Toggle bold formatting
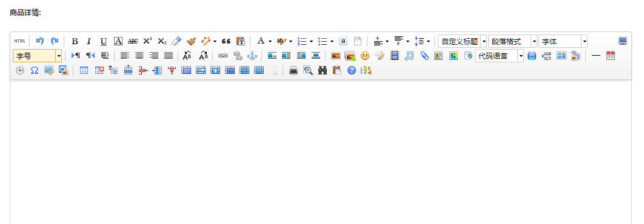The image size is (644, 224). click(75, 41)
